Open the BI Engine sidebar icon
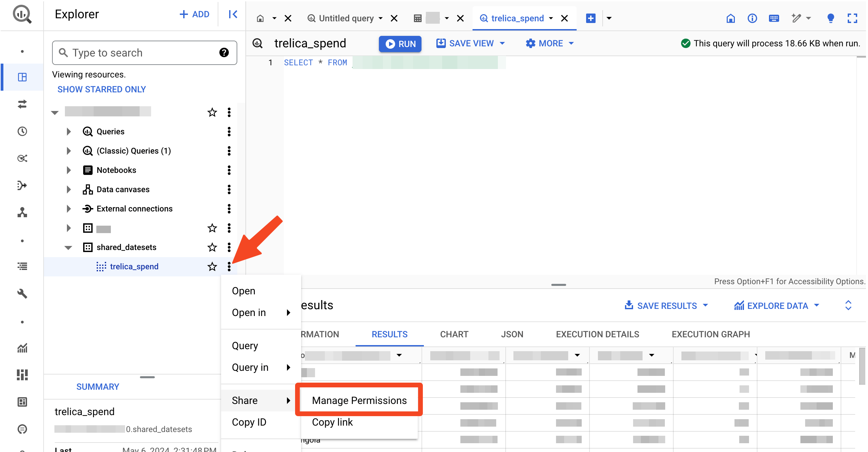The width and height of the screenshot is (868, 452). [x=22, y=402]
